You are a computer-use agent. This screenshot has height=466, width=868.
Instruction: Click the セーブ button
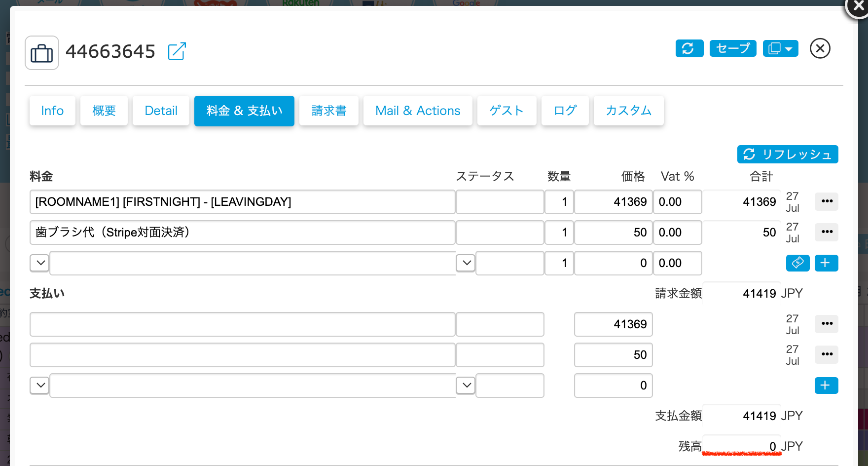pos(732,48)
